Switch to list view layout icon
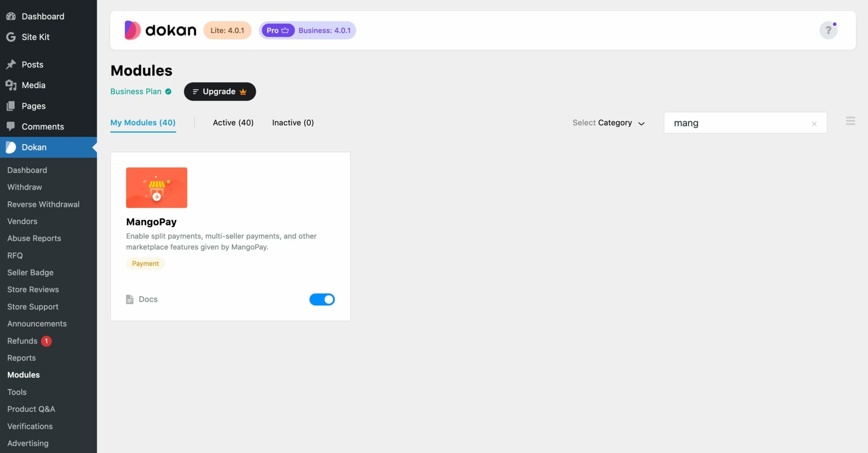Image resolution: width=868 pixels, height=453 pixels. pos(850,121)
